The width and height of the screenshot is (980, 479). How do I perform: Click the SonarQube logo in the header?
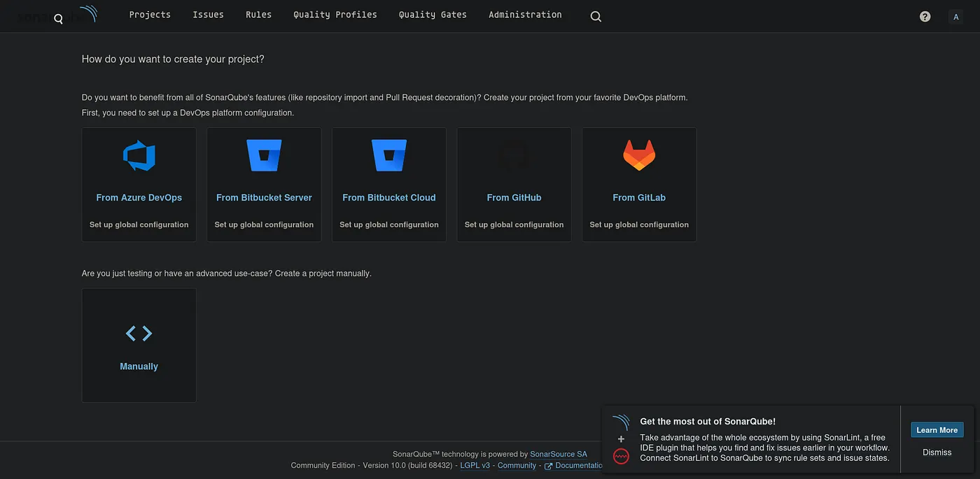56,15
